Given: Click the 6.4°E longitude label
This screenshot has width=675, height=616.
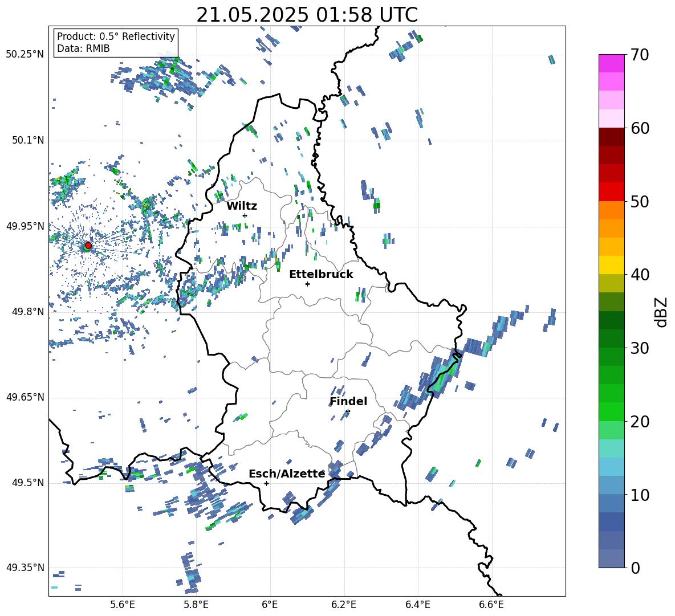Looking at the screenshot, I should pos(418,605).
